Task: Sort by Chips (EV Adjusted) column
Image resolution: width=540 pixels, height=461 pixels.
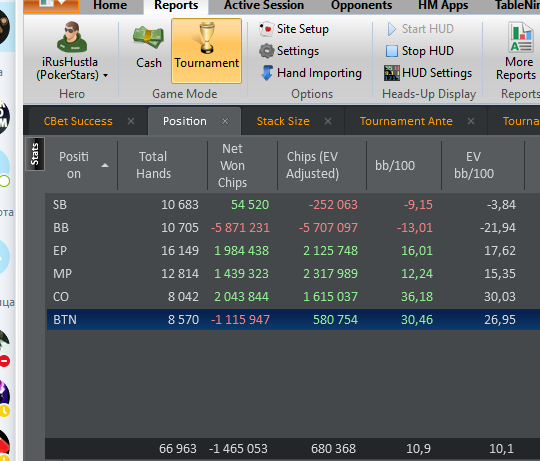Action: point(312,165)
